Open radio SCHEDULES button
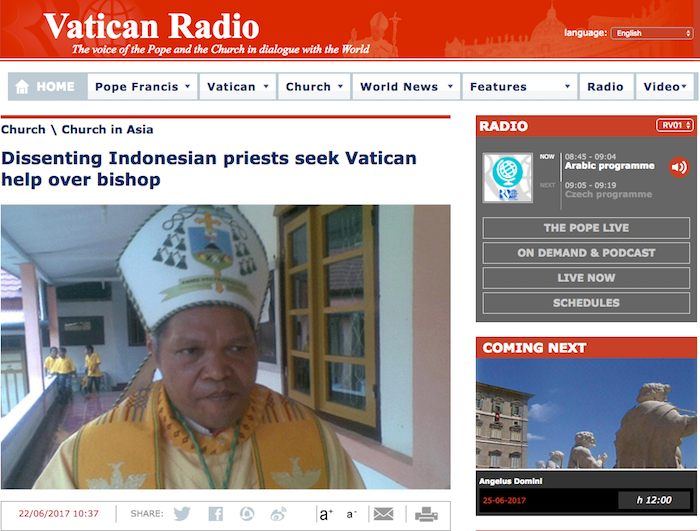 pos(586,303)
